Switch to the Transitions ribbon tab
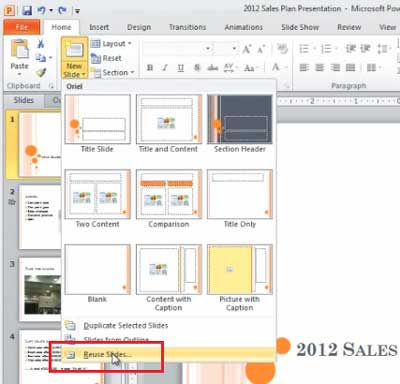The width and height of the screenshot is (400, 384). click(x=187, y=27)
